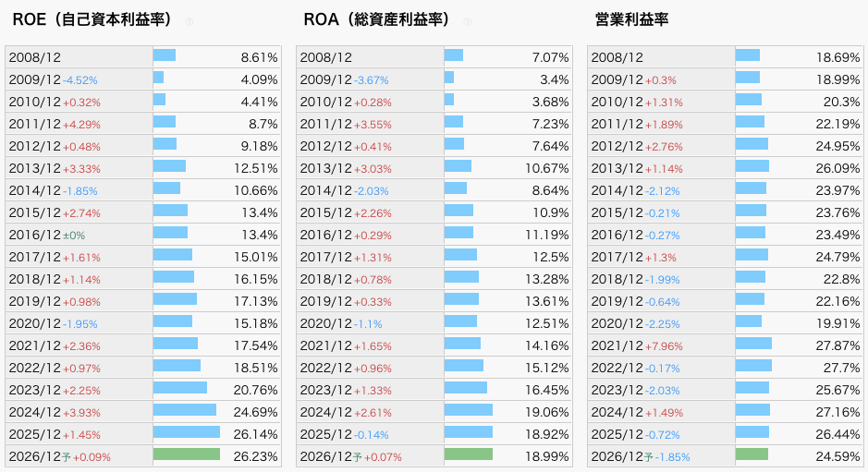Click the 営業利益率 heading
This screenshot has height=472, width=868.
tap(633, 19)
